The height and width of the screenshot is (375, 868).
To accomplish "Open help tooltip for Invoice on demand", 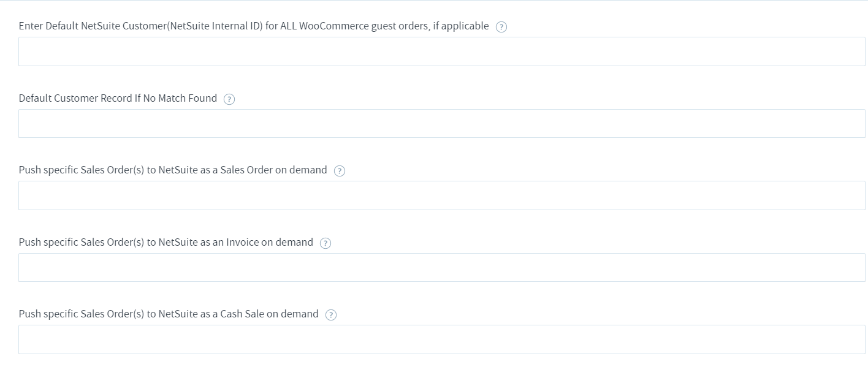I will point(325,243).
